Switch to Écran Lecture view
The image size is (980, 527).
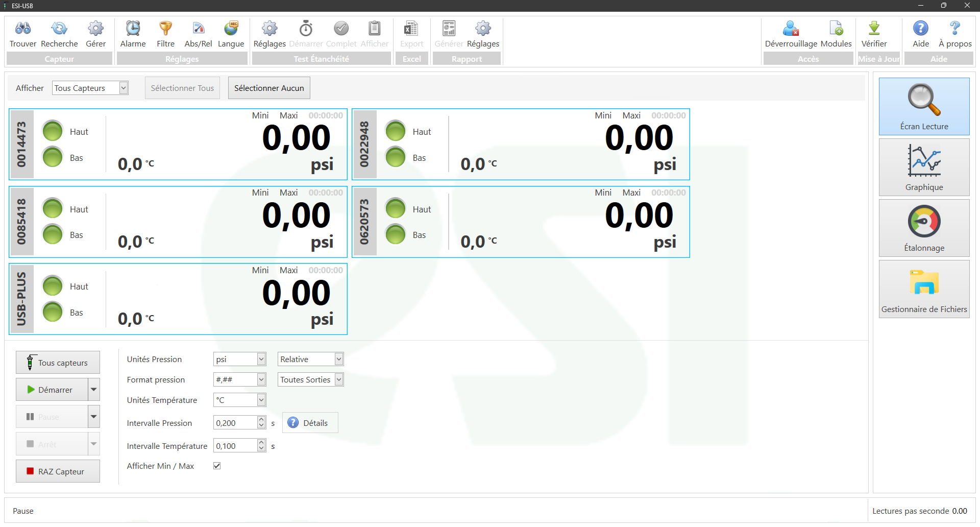[924, 106]
